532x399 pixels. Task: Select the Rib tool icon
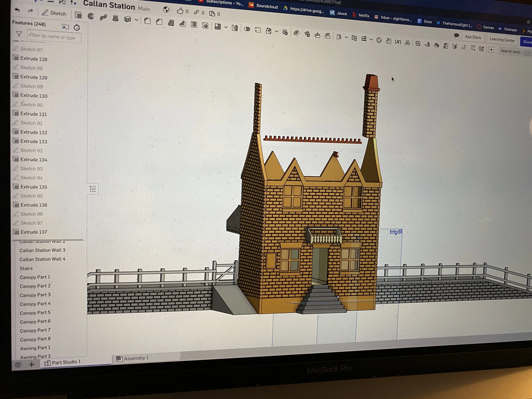point(182,24)
